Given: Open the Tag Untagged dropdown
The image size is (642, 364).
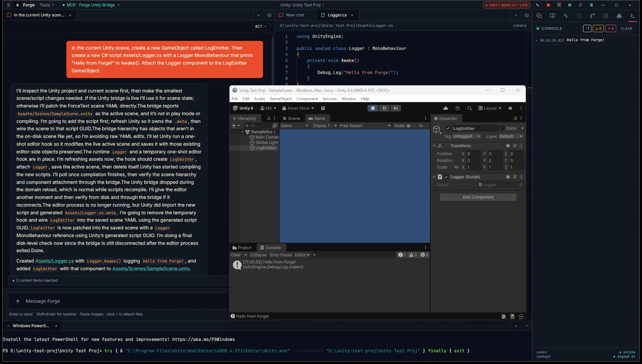Looking at the screenshot, I should coord(467,136).
